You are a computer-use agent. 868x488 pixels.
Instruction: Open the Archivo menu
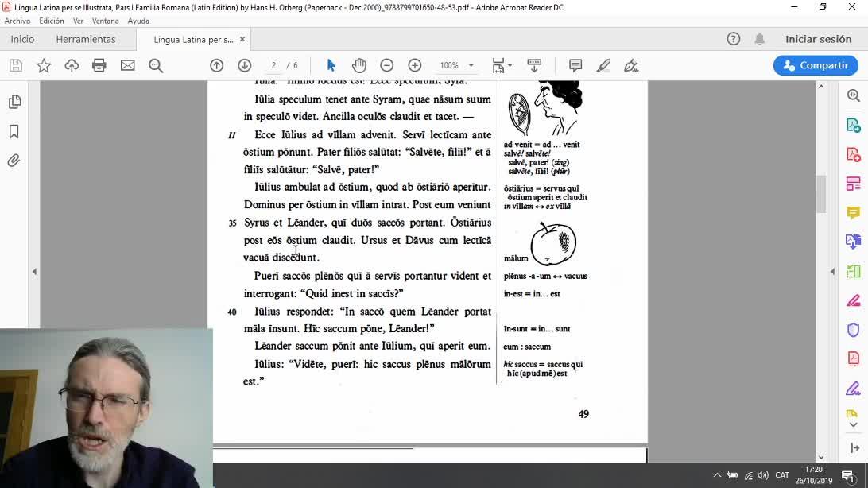(x=17, y=21)
